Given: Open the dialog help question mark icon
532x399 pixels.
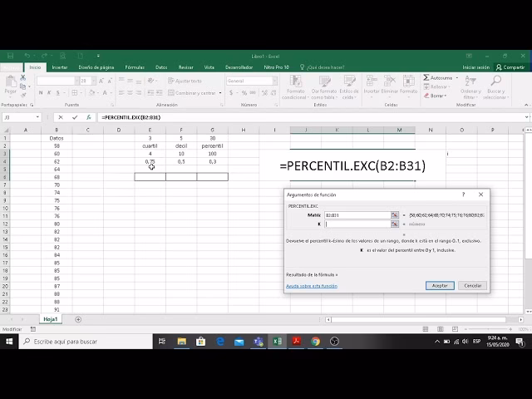Looking at the screenshot, I should 463,195.
